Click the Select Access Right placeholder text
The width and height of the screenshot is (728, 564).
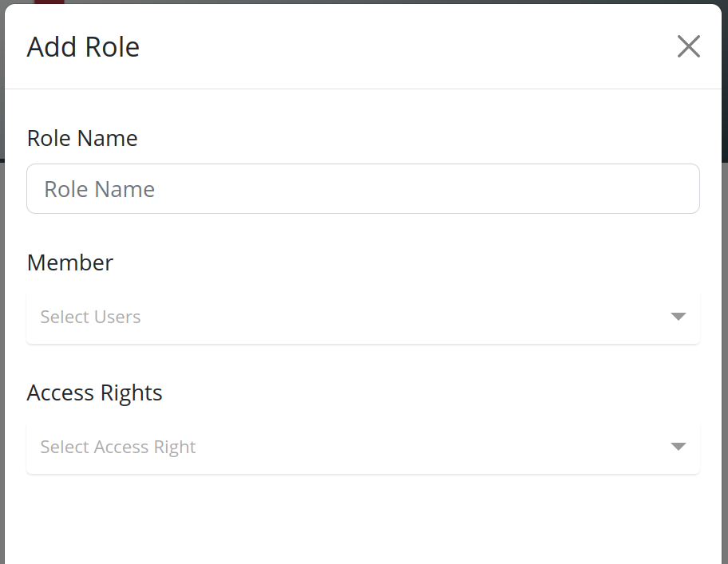click(x=118, y=447)
